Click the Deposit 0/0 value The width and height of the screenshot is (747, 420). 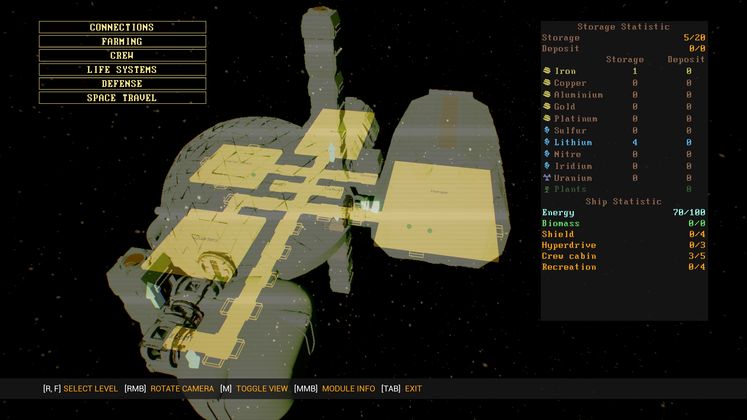[x=697, y=49]
